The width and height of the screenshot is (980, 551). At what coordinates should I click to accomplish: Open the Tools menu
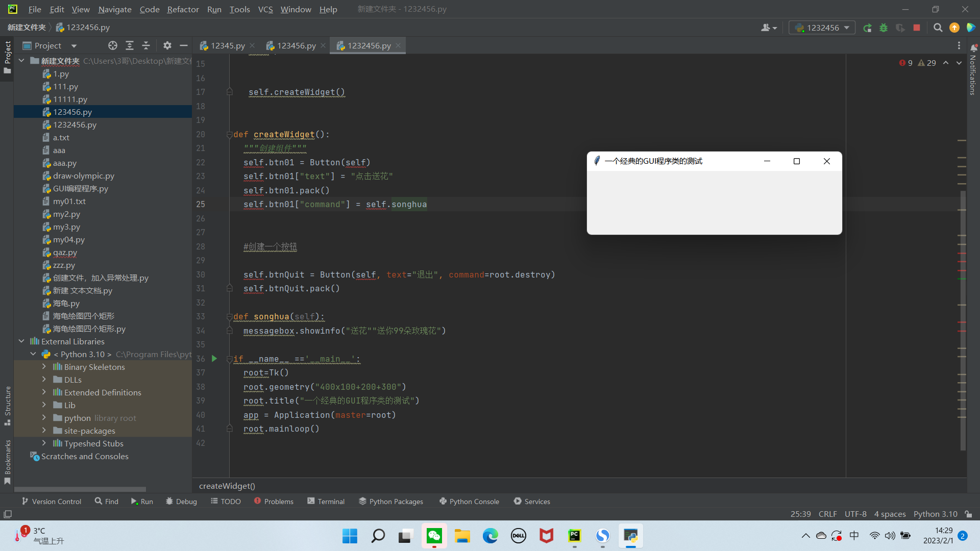click(239, 9)
